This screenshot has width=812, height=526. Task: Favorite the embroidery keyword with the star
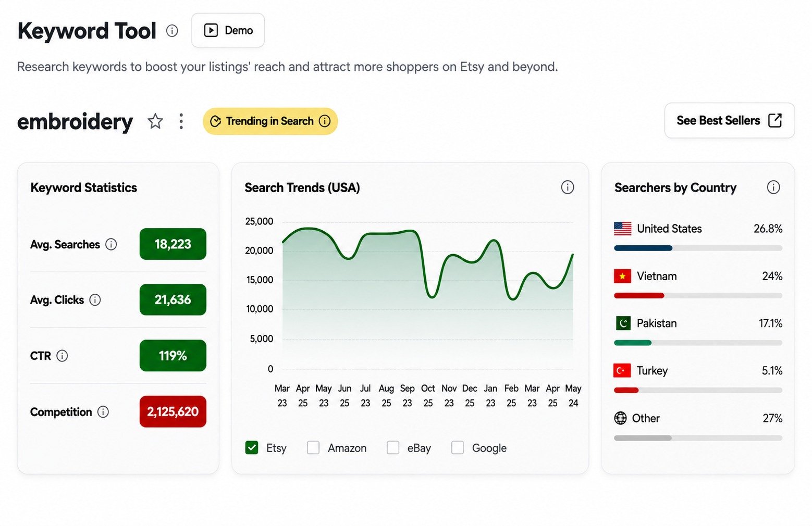pos(155,121)
